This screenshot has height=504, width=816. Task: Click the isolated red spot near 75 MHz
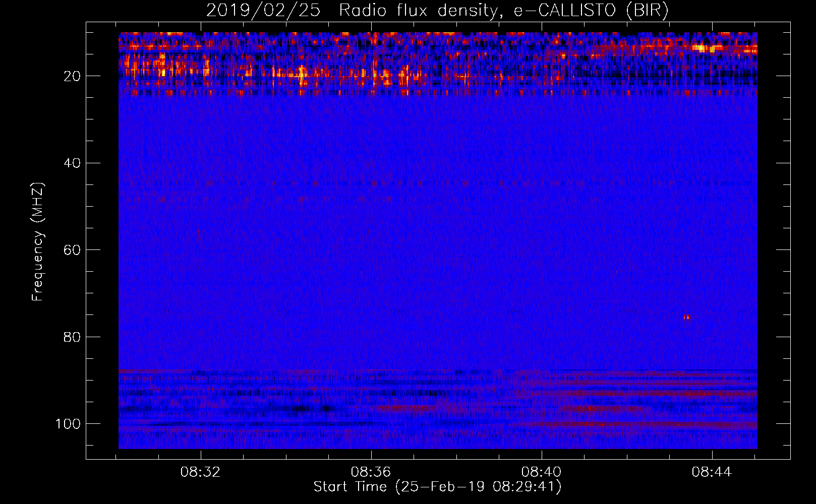tap(686, 317)
